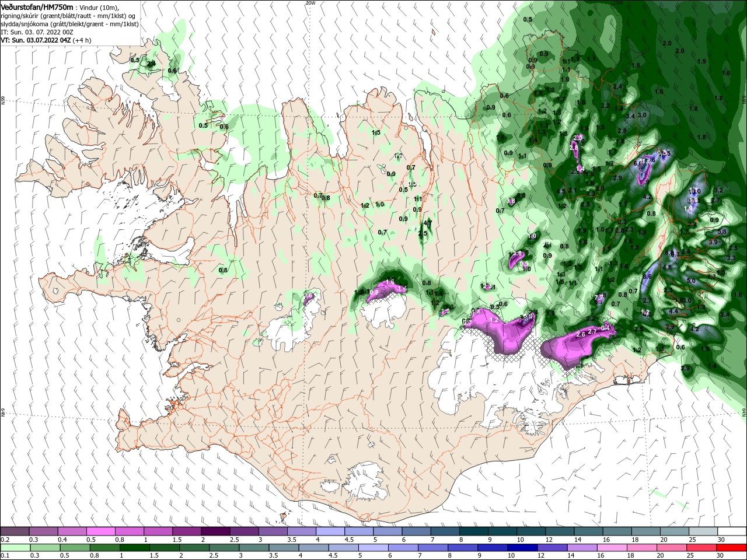Pick the darkest purple 2 swatch in the upper legend row
Image resolution: width=747 pixels, height=560 pixels.
click(215, 531)
